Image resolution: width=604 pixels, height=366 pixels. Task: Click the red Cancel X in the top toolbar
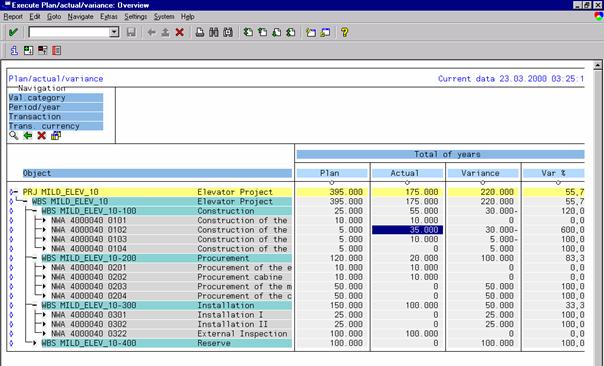pyautogui.click(x=180, y=32)
